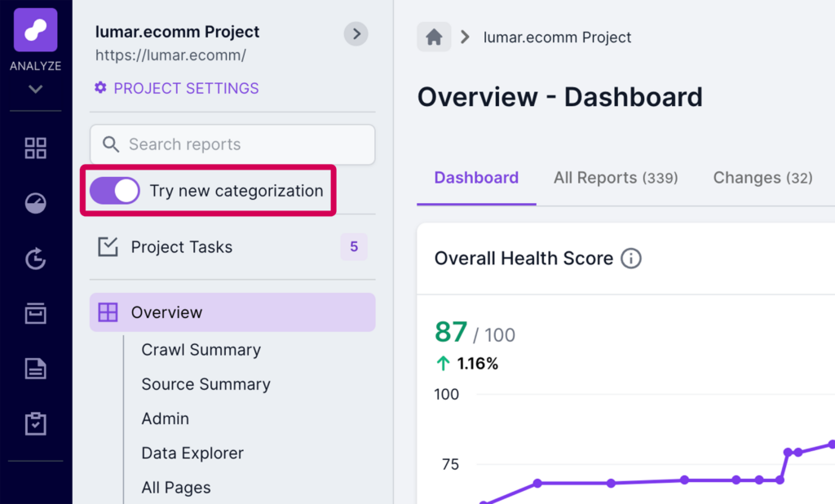The height and width of the screenshot is (504, 835).
Task: Click the home breadcrumb icon
Action: (x=434, y=37)
